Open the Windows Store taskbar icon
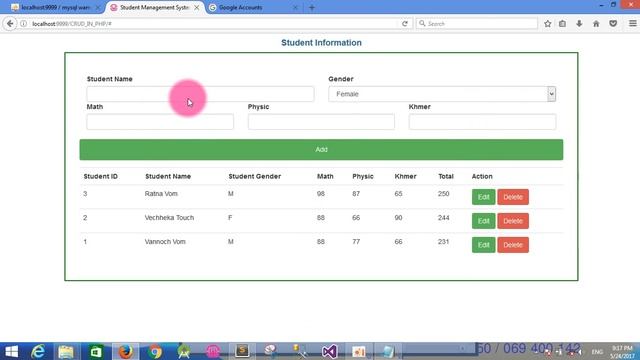 coord(96,351)
